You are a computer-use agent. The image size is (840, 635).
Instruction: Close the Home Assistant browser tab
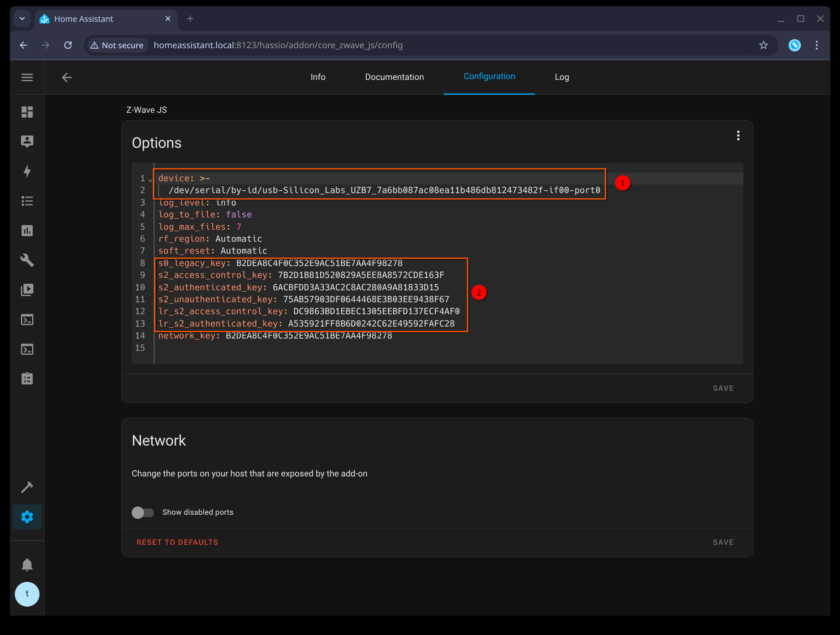[x=168, y=19]
